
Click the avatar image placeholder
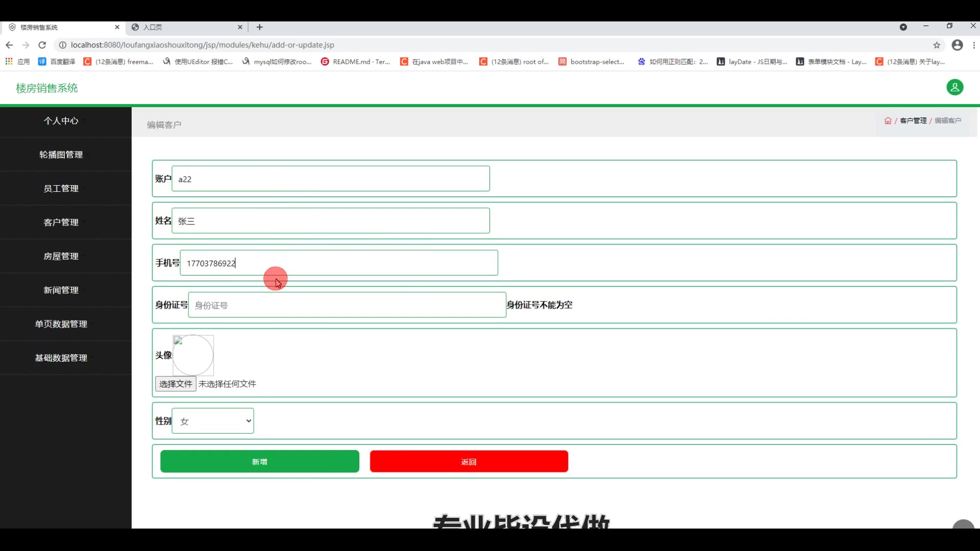(x=193, y=355)
